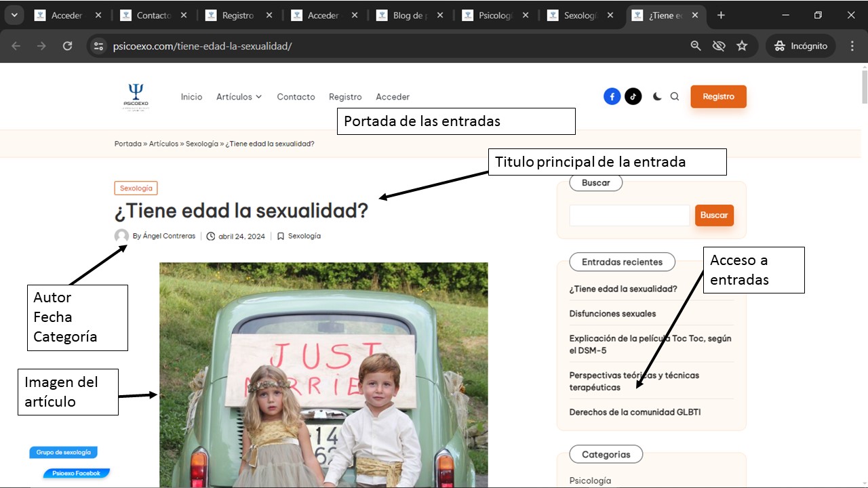Viewport: 868px width, 488px height.
Task: Bookmark this page with star icon
Action: pos(742,46)
